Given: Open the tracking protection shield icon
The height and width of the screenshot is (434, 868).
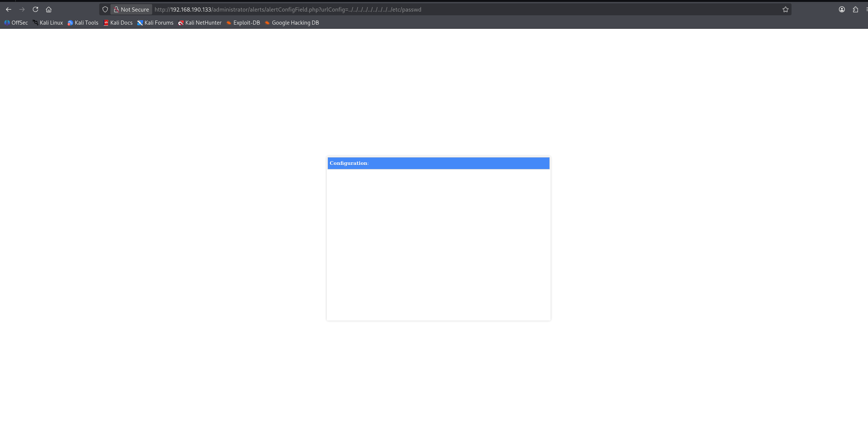Looking at the screenshot, I should click(105, 9).
